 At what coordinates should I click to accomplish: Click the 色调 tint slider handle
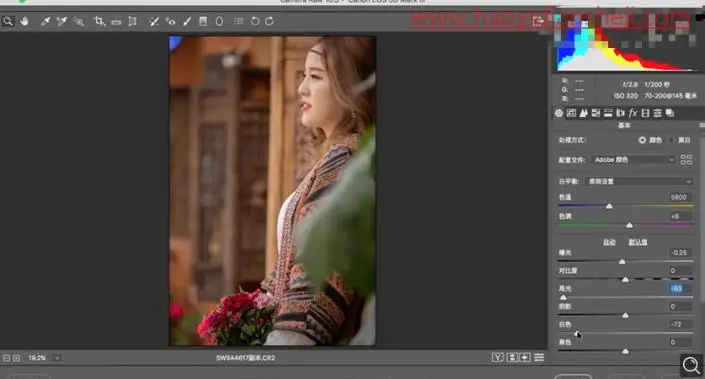(629, 225)
